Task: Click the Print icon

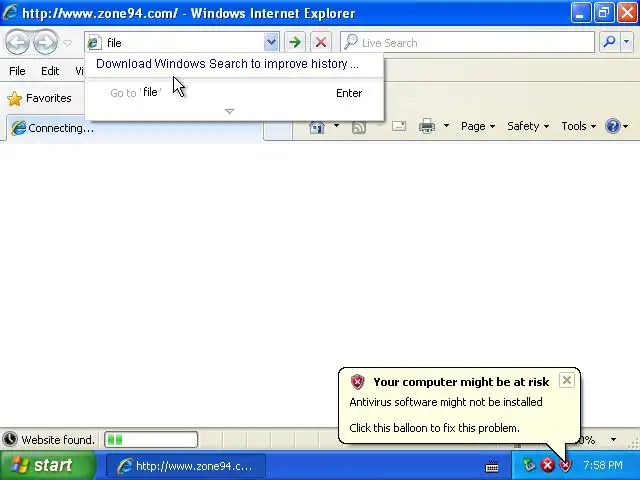Action: point(427,126)
